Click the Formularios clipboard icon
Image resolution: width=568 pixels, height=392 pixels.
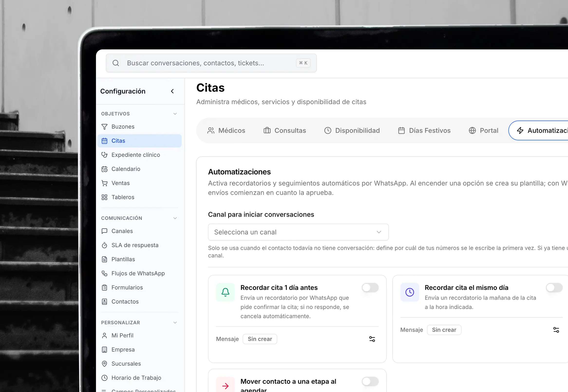coord(104,288)
